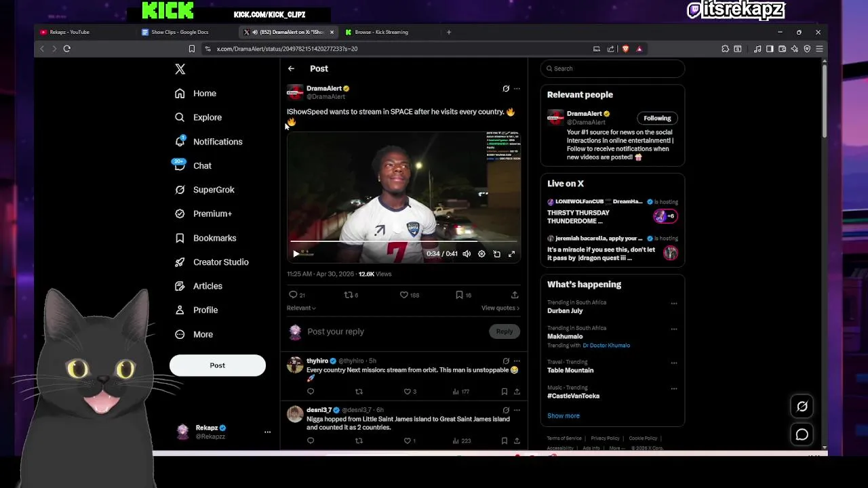This screenshot has width=868, height=488.
Task: Open the Dr Doctor Khumalo link
Action: [606, 346]
